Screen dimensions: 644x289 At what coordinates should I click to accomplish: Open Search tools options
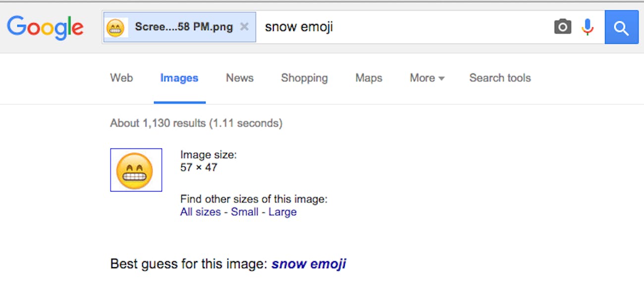[500, 78]
